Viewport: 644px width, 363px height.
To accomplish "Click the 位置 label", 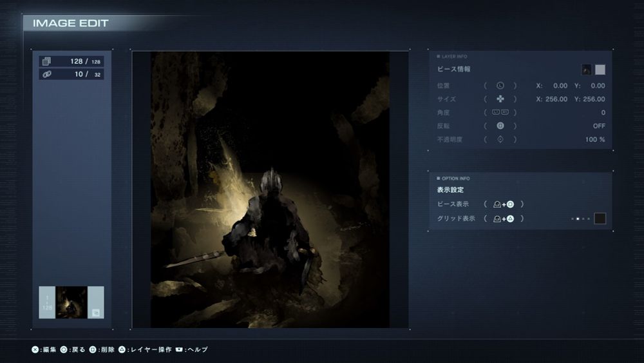I will [443, 86].
